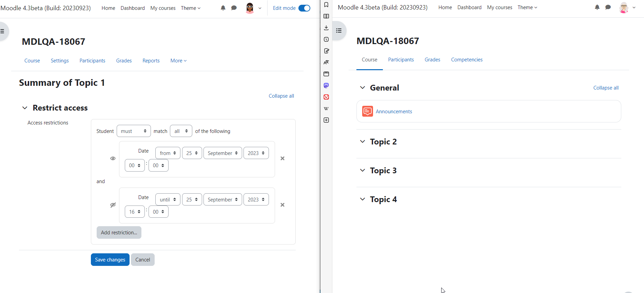644x293 pixels.
Task: Open the translate panel icon
Action: [x=326, y=62]
